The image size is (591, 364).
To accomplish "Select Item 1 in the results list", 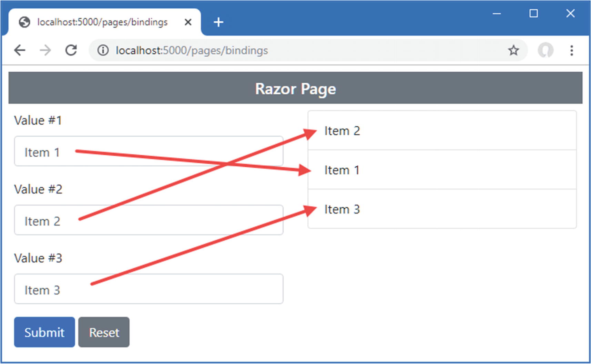I will tap(442, 170).
